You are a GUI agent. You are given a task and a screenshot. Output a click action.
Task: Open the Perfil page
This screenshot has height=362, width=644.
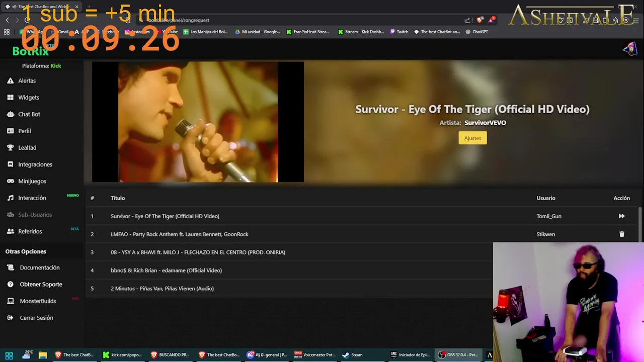pyautogui.click(x=19, y=131)
